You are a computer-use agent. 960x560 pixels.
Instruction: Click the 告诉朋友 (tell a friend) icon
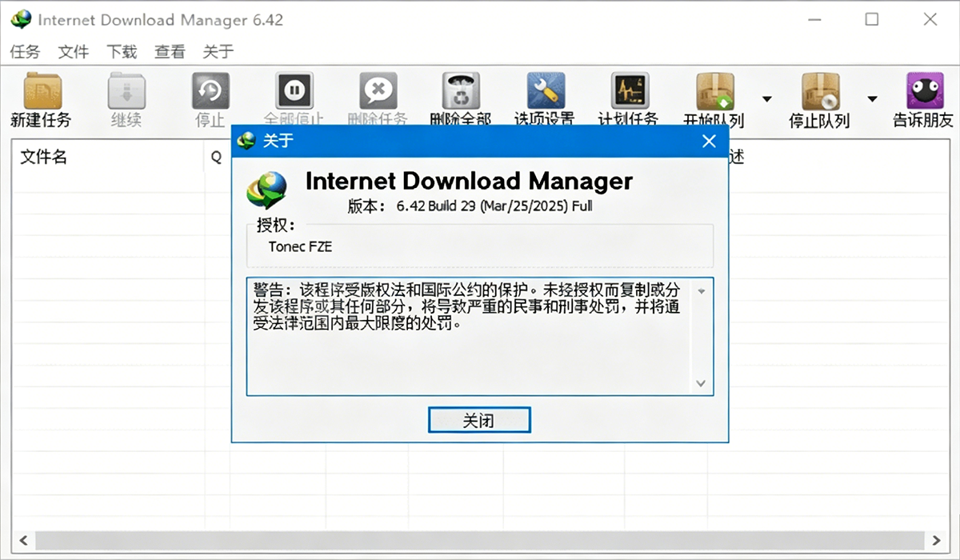click(925, 90)
